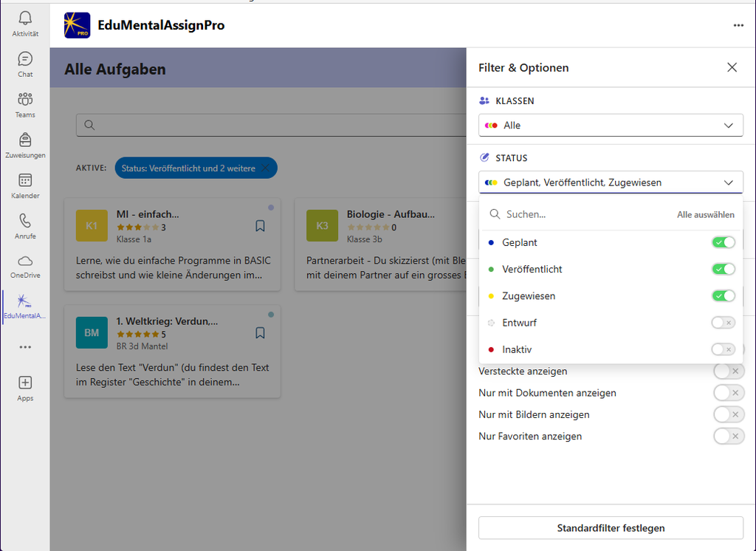This screenshot has height=551, width=756.
Task: Disable the Geplant status toggle
Action: [724, 242]
